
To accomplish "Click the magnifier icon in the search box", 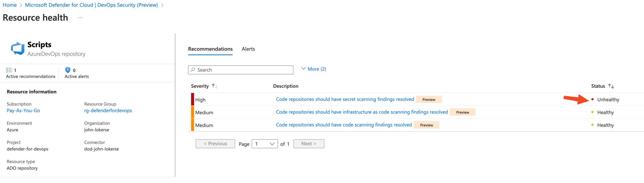I will (x=193, y=70).
